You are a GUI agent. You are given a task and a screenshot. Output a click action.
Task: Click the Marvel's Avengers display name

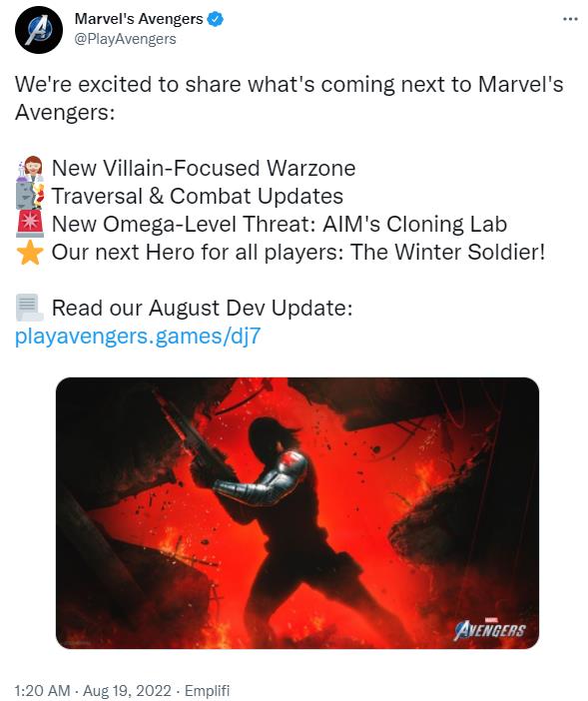(139, 19)
